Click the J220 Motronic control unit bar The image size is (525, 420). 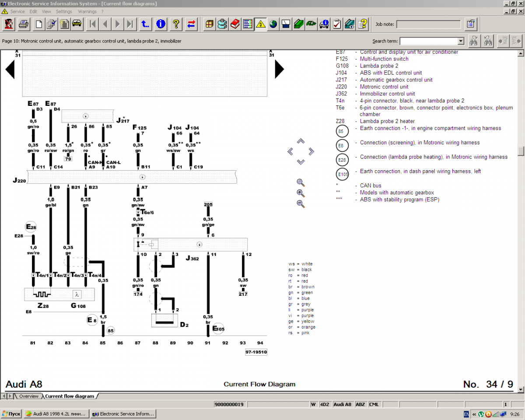click(132, 177)
